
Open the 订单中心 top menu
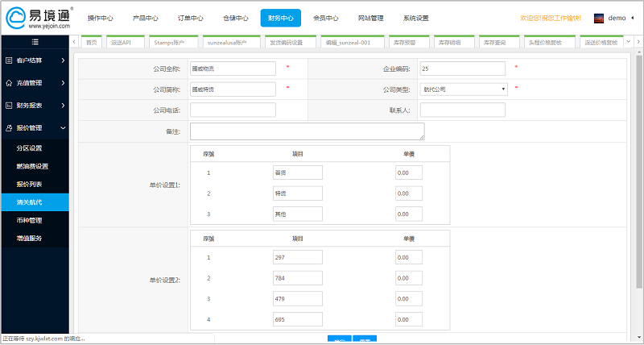tap(190, 18)
